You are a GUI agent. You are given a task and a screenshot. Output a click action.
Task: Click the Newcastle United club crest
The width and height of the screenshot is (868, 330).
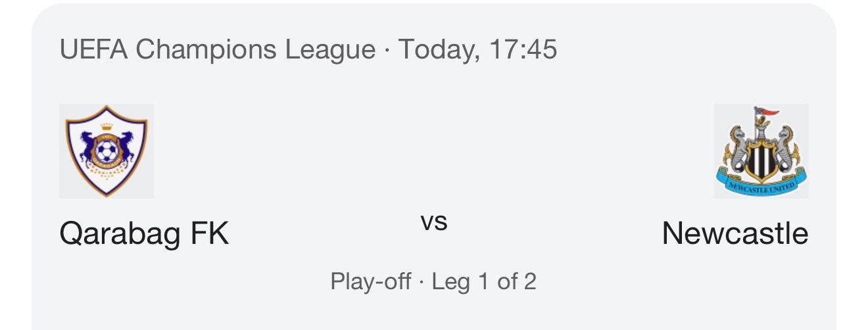(x=761, y=151)
